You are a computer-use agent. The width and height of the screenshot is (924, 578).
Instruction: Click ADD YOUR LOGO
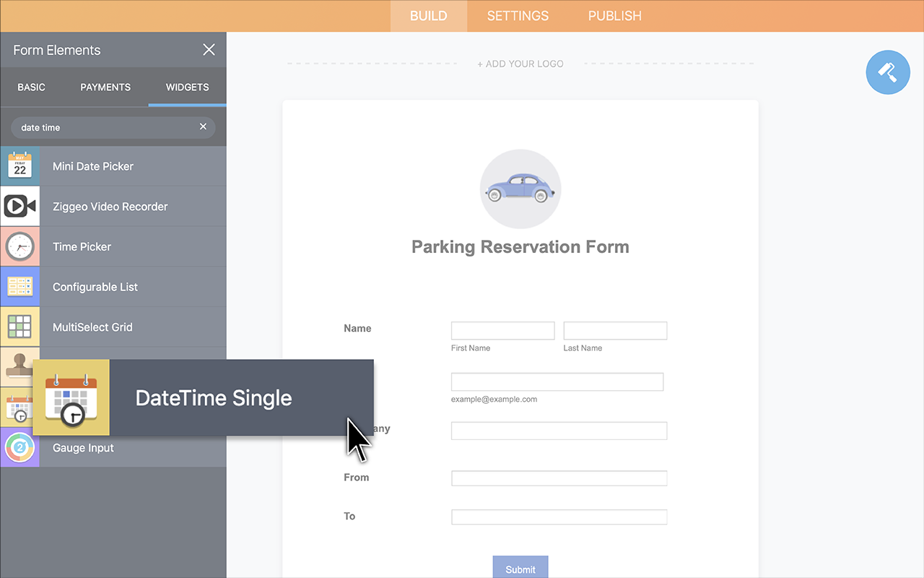pos(520,64)
